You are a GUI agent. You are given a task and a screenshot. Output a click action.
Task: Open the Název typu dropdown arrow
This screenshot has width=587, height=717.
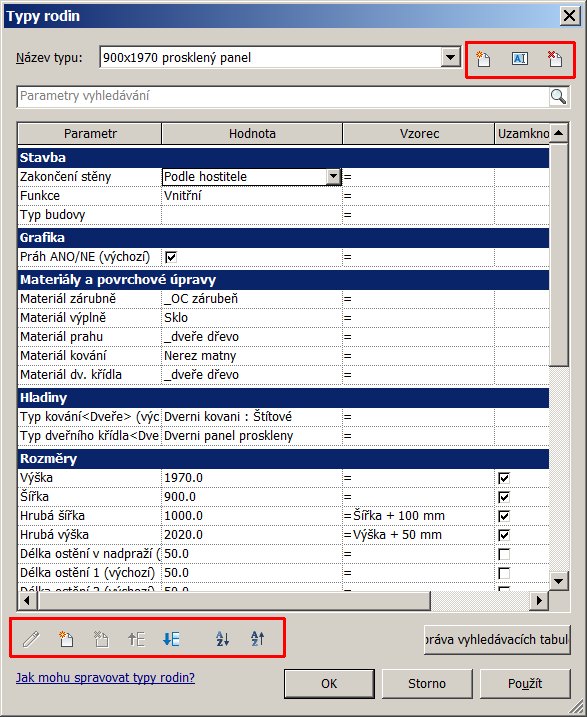tap(451, 58)
